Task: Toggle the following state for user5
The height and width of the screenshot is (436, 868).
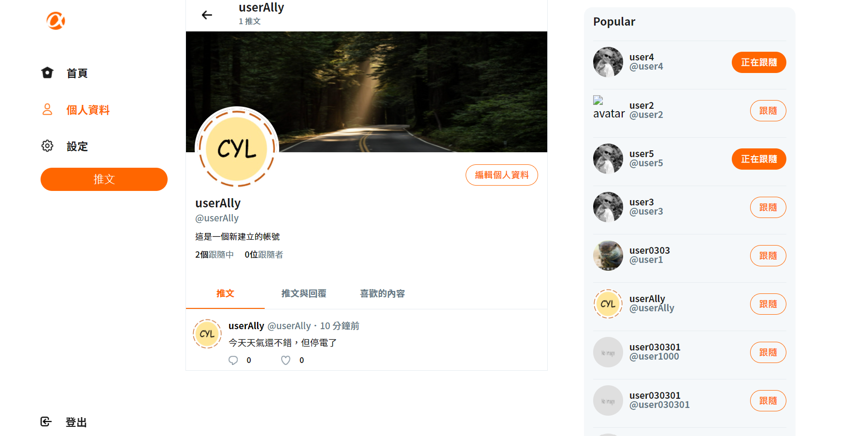Action: pyautogui.click(x=759, y=159)
